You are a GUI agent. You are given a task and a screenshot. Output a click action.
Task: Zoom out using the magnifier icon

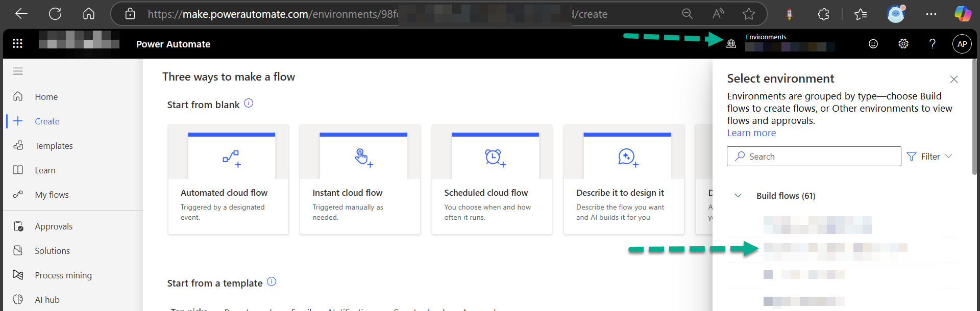(x=688, y=14)
